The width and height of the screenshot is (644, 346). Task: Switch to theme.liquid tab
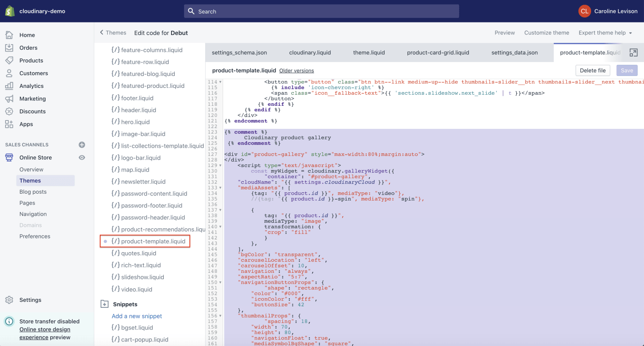click(x=369, y=52)
